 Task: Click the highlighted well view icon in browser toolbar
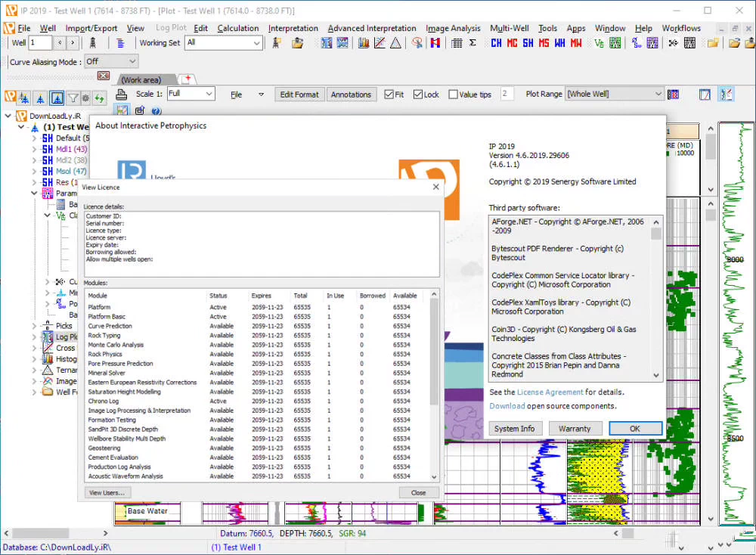[x=57, y=98]
